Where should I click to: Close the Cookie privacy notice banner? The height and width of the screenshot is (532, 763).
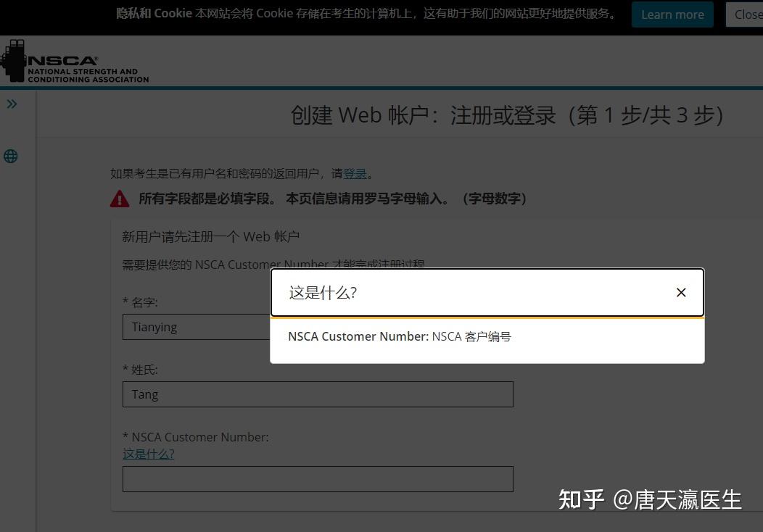pos(749,14)
